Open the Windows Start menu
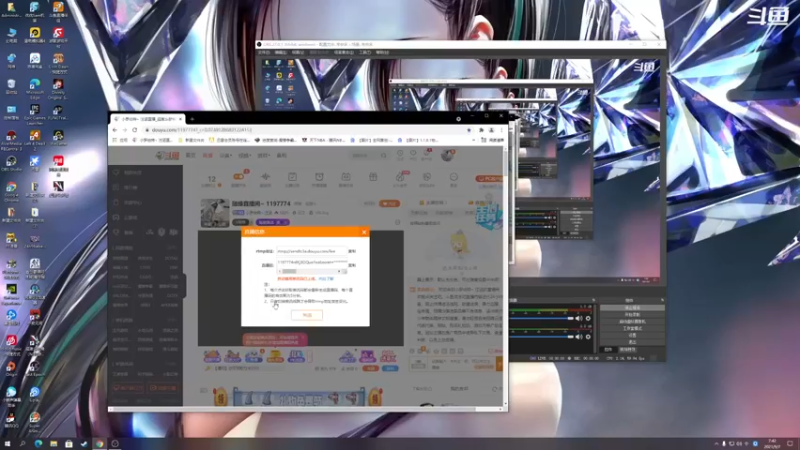 (7, 444)
